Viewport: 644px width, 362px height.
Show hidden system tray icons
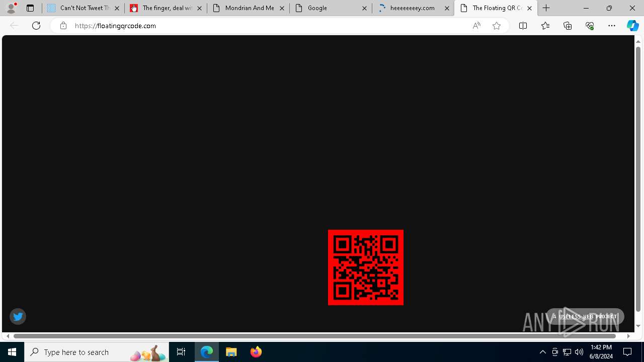click(542, 352)
